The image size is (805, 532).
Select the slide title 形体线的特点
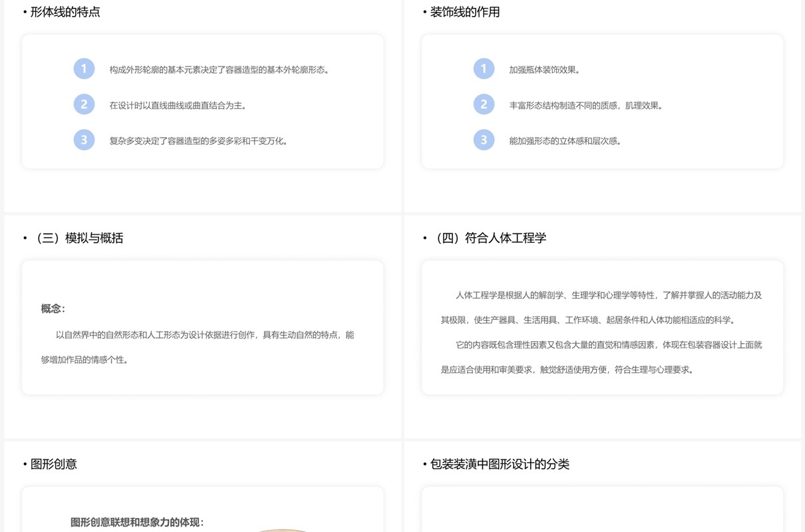[65, 12]
